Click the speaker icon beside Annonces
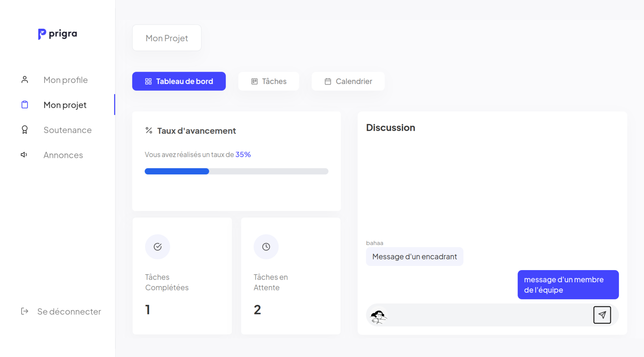 point(24,155)
